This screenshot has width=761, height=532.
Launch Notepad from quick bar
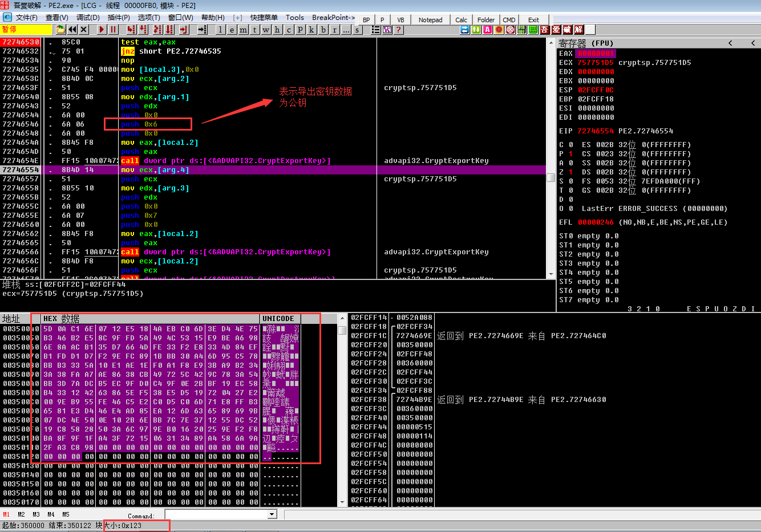[430, 19]
